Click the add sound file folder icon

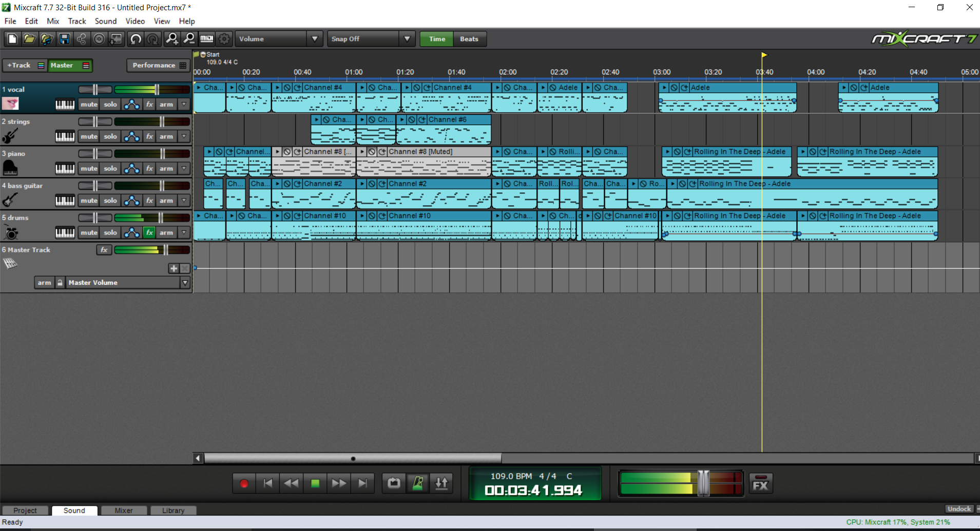(47, 39)
